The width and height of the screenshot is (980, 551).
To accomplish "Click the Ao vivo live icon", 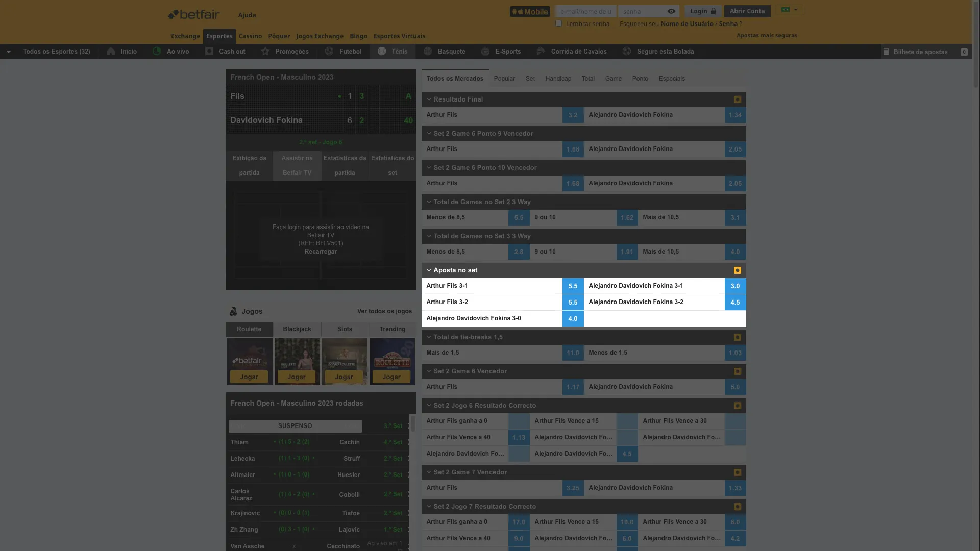I will click(x=156, y=51).
